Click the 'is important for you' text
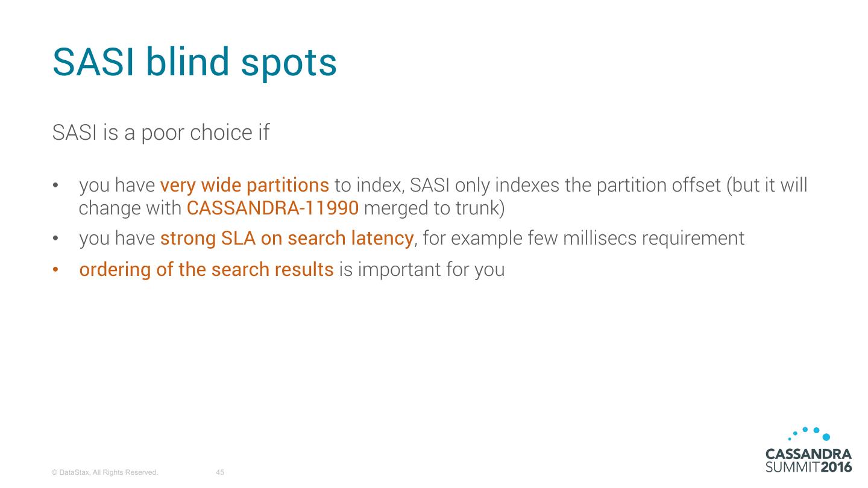868x488 pixels. (x=422, y=269)
